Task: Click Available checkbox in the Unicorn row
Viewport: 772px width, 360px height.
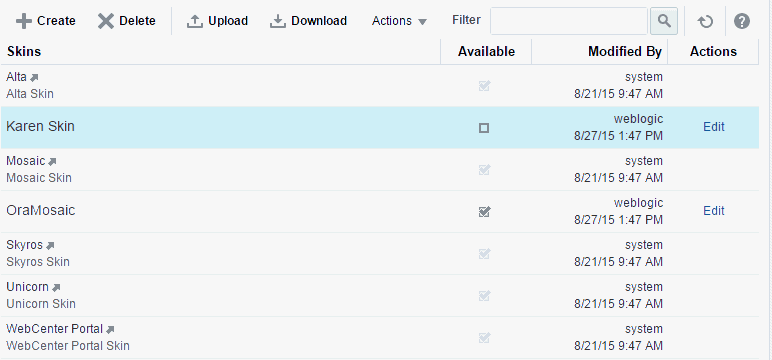Action: tap(484, 295)
